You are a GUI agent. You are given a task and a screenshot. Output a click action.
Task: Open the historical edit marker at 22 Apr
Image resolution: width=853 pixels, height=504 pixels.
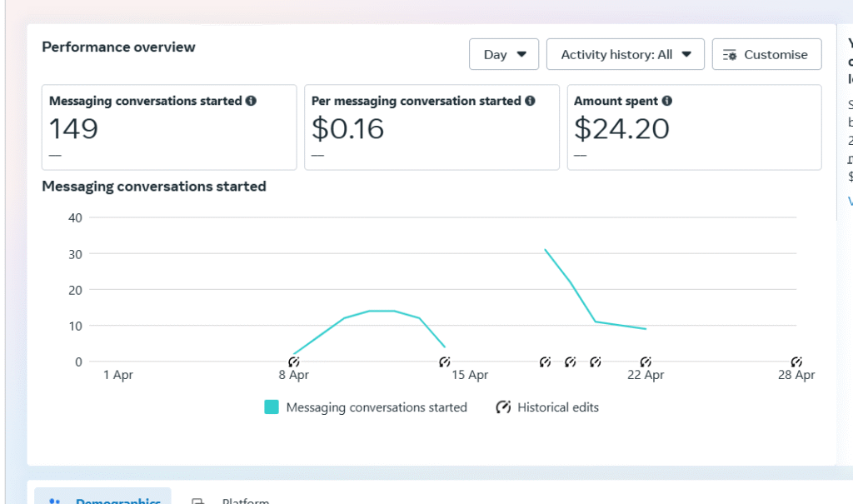click(x=646, y=362)
